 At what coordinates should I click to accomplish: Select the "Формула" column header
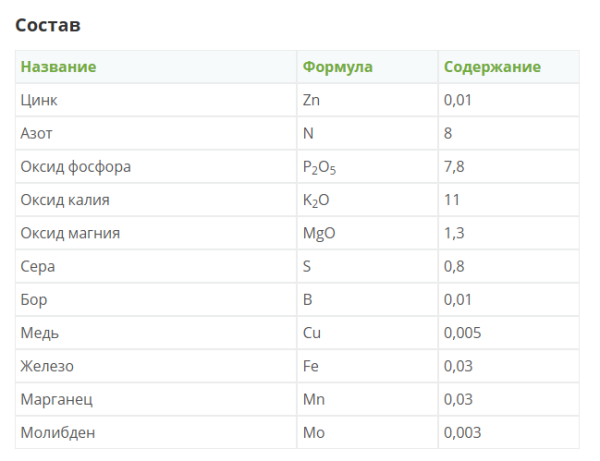[337, 67]
